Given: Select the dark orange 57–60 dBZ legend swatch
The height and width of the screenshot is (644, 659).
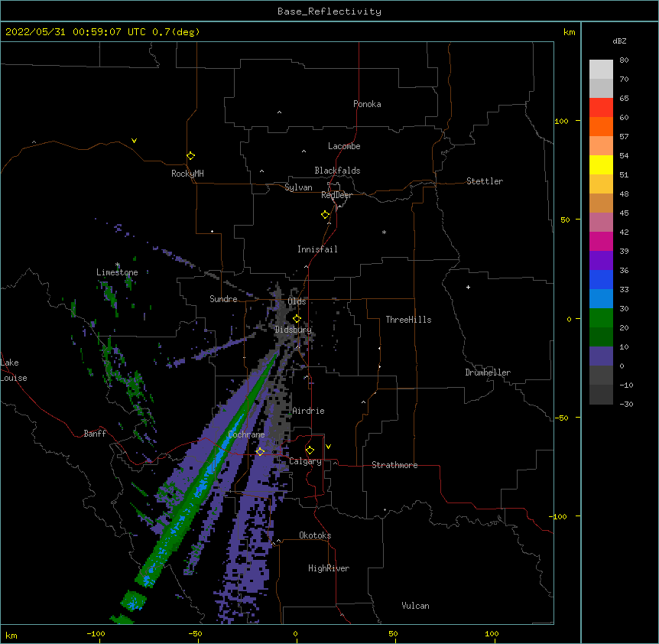Looking at the screenshot, I should tap(601, 126).
